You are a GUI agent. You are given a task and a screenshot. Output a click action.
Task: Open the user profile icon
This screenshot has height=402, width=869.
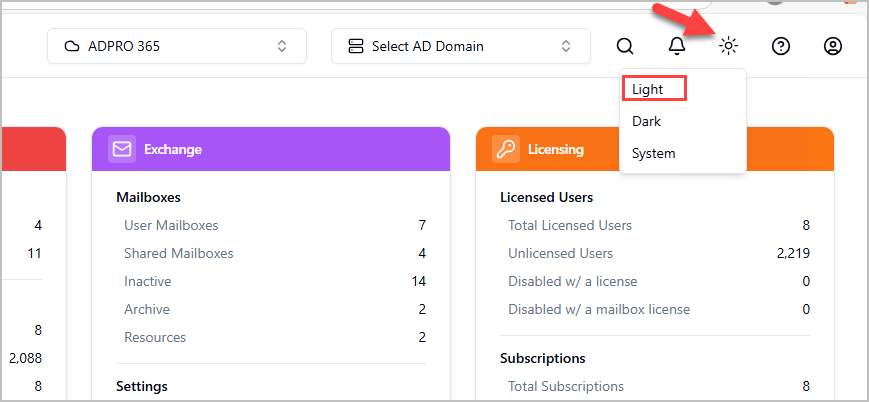pos(833,46)
